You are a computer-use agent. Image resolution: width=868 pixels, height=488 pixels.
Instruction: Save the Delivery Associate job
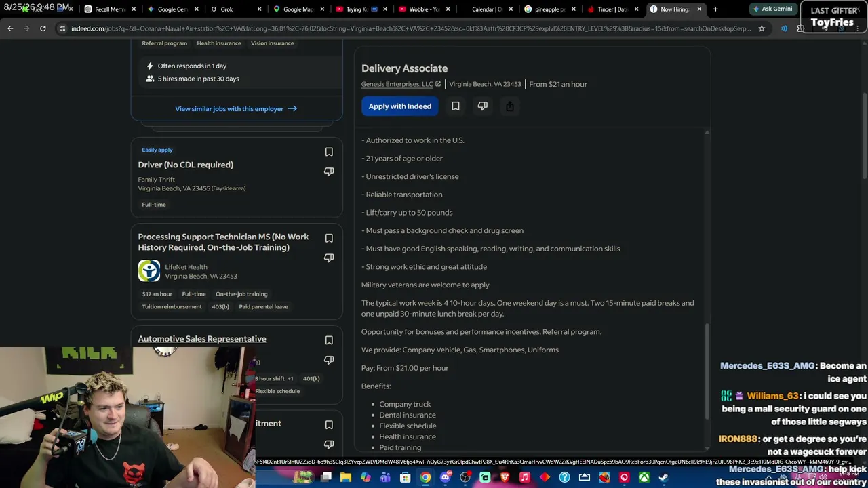click(x=456, y=106)
